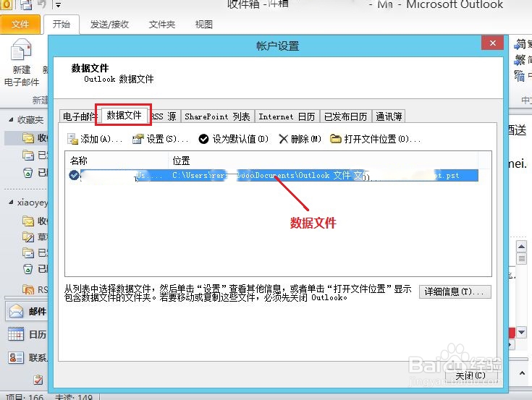Click the 详细信息(T) button

(455, 292)
